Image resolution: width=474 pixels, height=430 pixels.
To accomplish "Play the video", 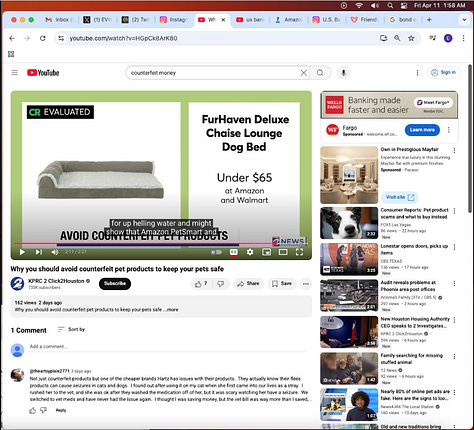I will pos(22,252).
